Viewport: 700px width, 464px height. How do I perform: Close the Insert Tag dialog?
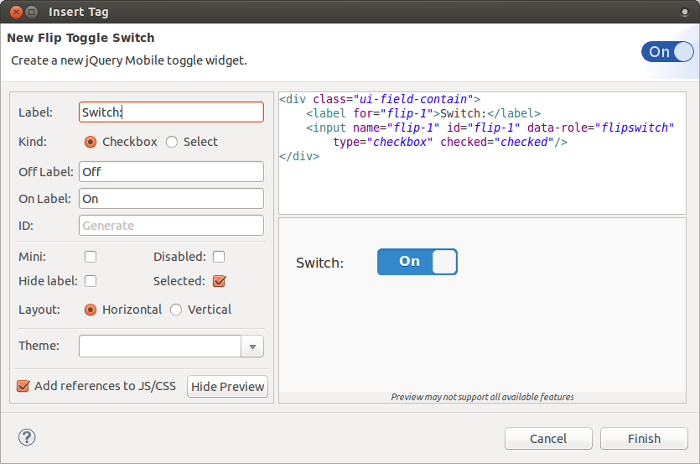coord(16,12)
